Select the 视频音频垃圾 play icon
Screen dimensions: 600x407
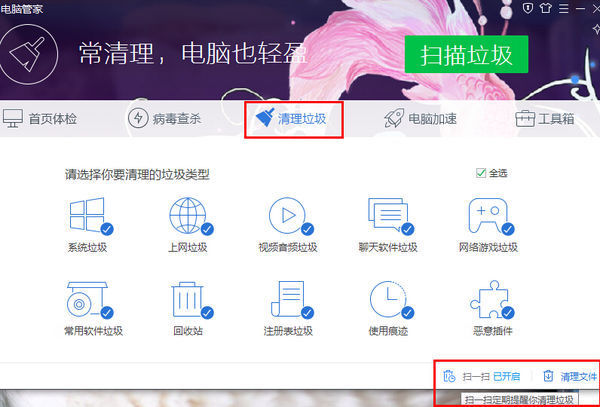tap(287, 216)
